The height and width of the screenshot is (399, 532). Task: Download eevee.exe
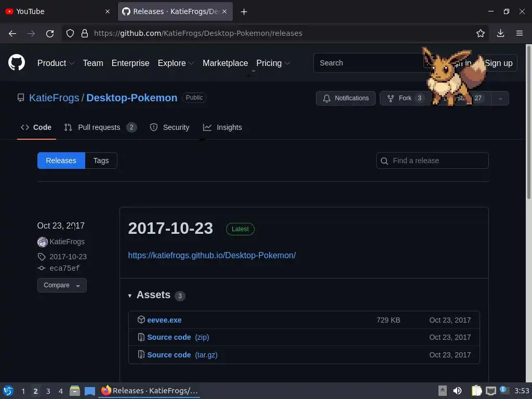pyautogui.click(x=164, y=320)
